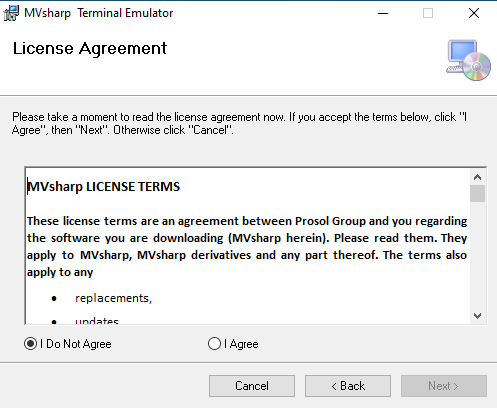Click the installer icon in title bar
The image size is (497, 408).
pyautogui.click(x=11, y=13)
